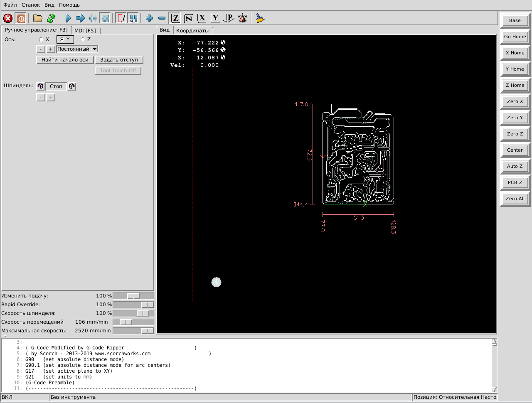Toggle the machine power icon
This screenshot has width=532, height=403.
point(21,18)
